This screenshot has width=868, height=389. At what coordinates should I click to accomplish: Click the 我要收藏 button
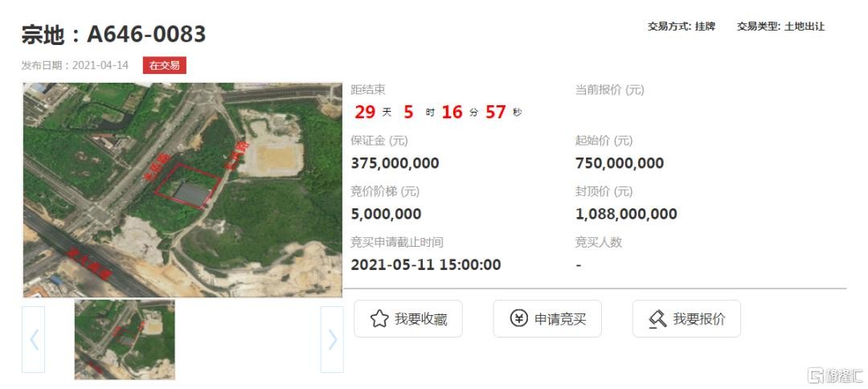tap(408, 319)
